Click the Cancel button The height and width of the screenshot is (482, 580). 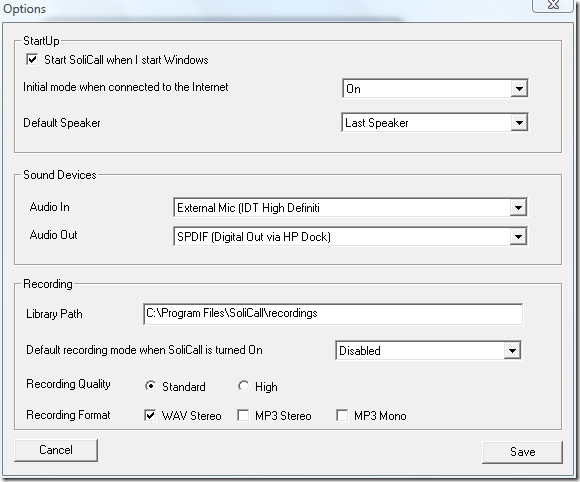tap(56, 450)
